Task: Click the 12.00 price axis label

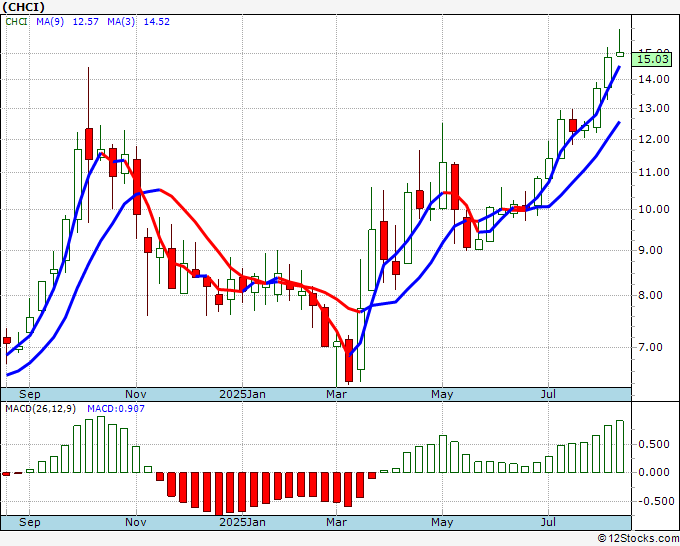Action: coord(654,140)
